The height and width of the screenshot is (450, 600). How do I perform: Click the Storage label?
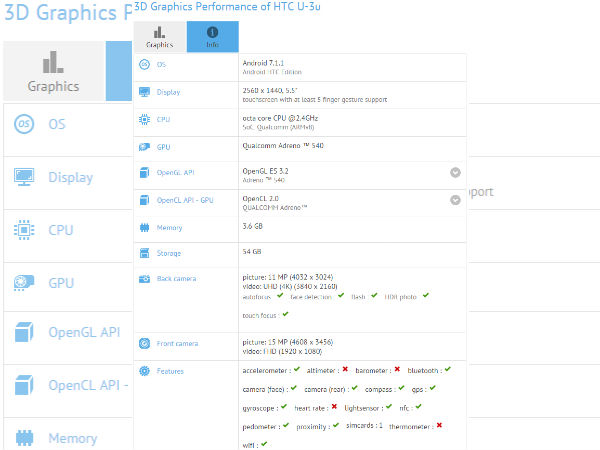point(169,253)
